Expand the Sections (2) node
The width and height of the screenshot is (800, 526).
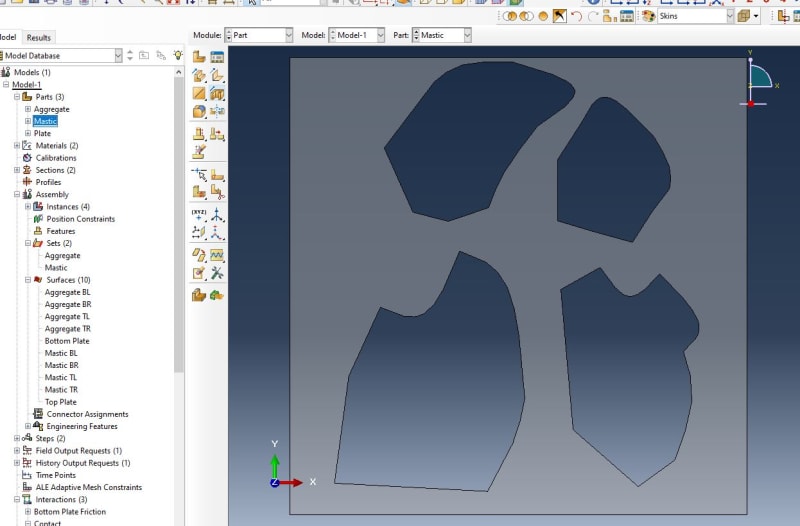[17, 170]
